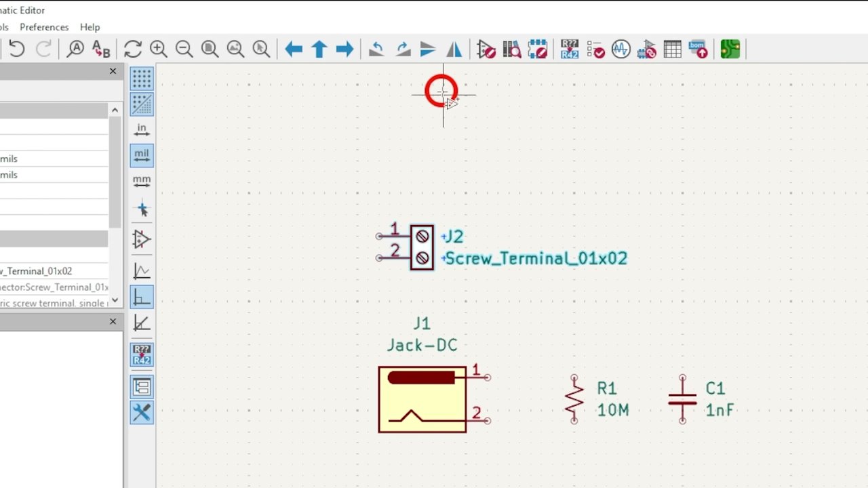Undo the last action
This screenshot has height=488, width=868.
pyautogui.click(x=17, y=49)
